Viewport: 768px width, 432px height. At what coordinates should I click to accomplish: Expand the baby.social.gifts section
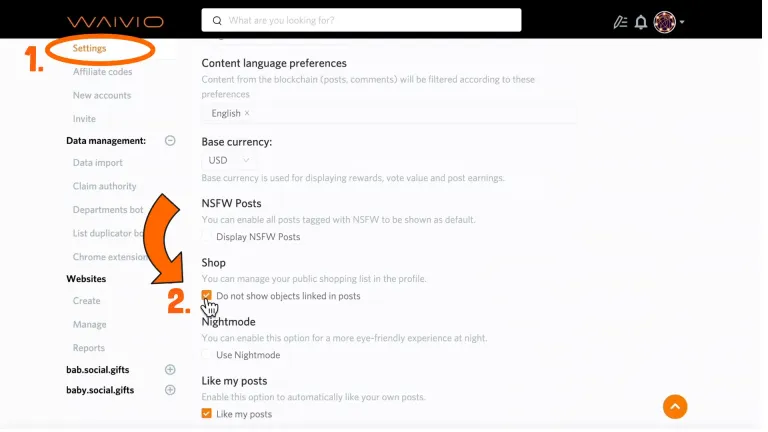[x=170, y=390]
